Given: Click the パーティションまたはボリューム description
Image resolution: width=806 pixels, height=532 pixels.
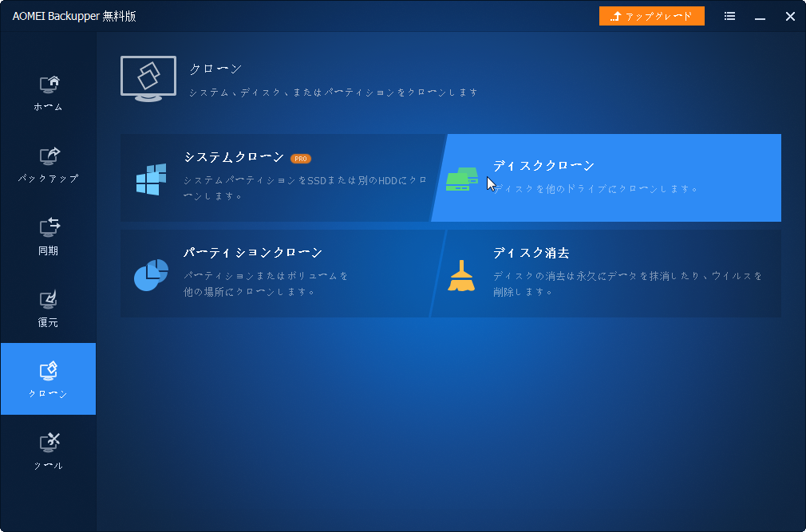Looking at the screenshot, I should 267,283.
